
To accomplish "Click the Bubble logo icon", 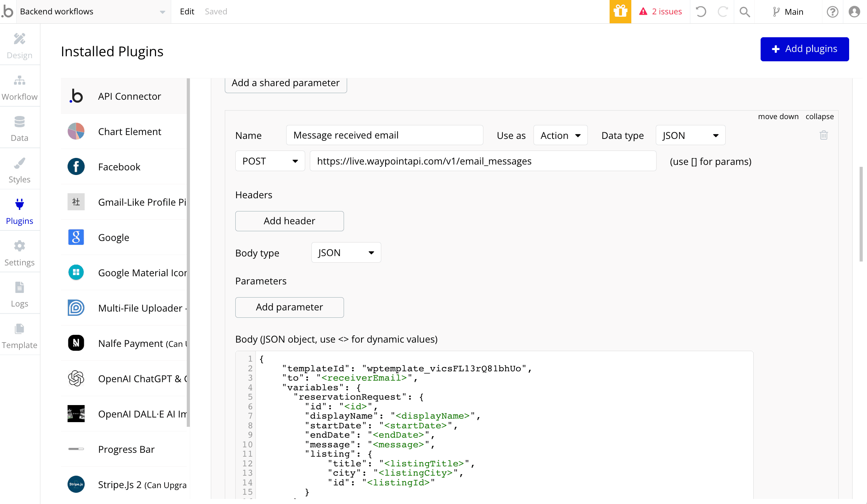I will (8, 12).
